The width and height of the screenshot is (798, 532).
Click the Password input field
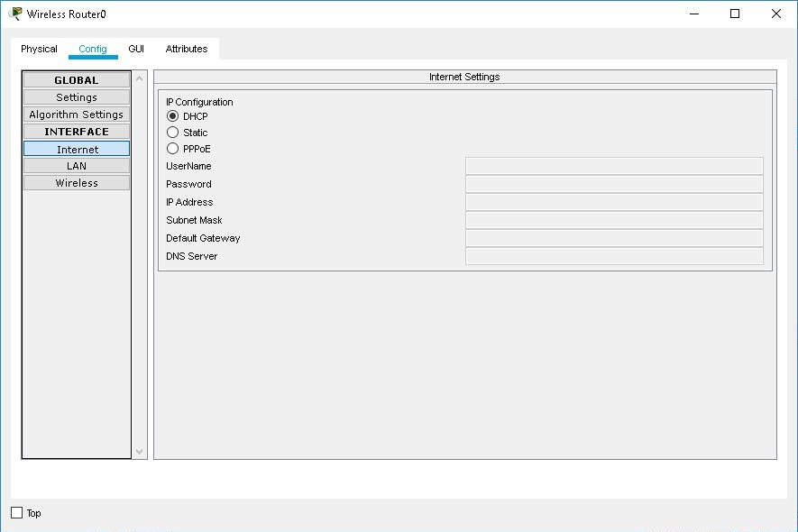(x=613, y=184)
